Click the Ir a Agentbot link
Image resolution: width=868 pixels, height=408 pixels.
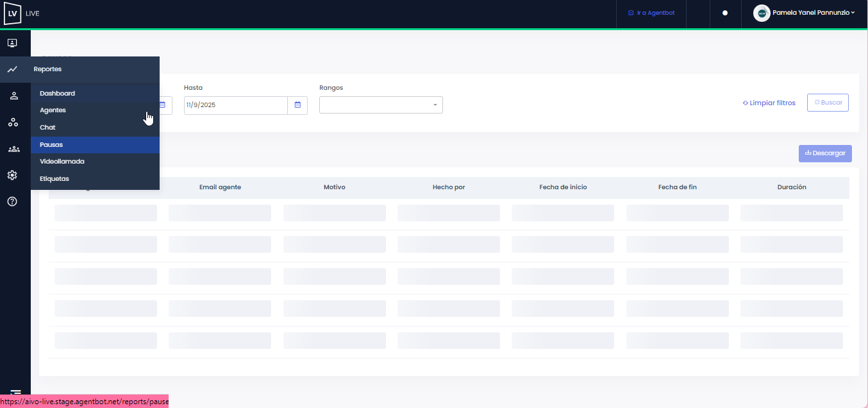[651, 13]
